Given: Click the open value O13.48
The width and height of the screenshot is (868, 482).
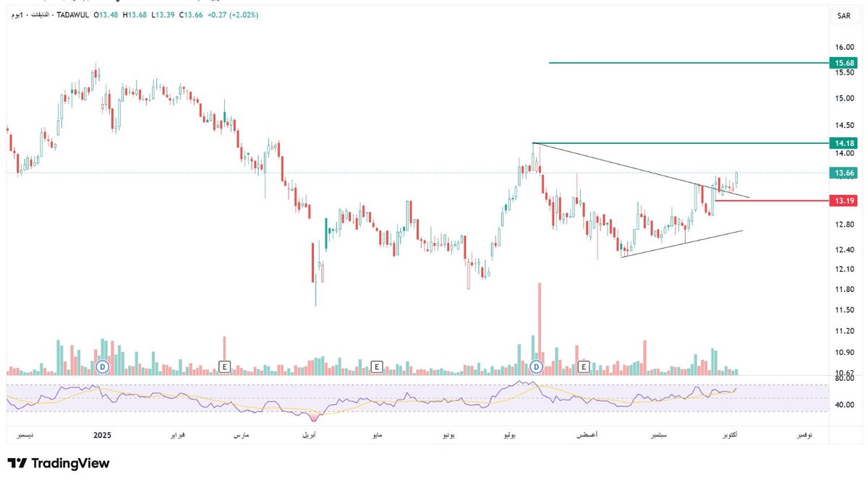Looking at the screenshot, I should click(106, 15).
